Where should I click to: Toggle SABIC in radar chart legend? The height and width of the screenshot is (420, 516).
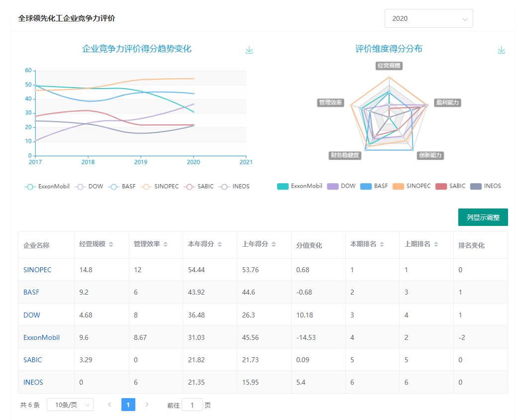450,186
